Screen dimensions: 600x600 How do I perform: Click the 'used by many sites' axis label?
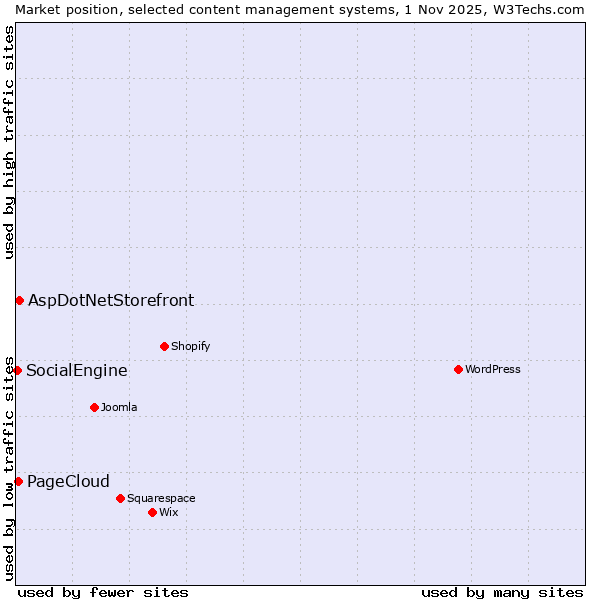502,592
